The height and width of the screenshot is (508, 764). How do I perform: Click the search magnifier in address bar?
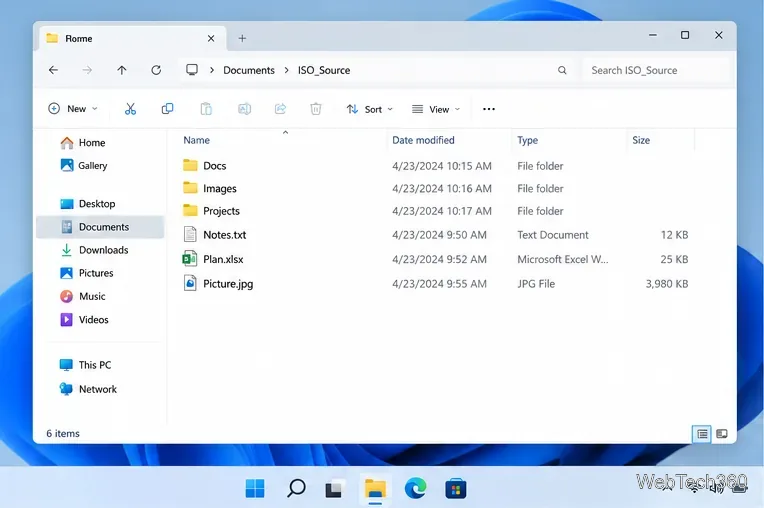[x=562, y=70]
